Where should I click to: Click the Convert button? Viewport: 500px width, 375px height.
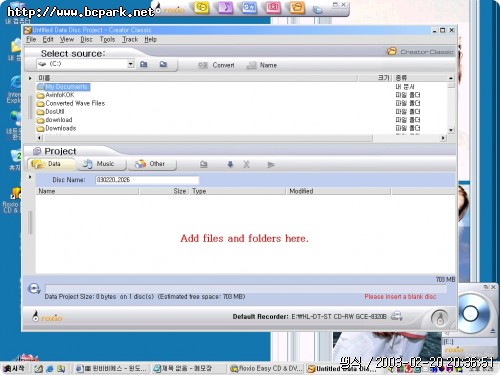216,65
